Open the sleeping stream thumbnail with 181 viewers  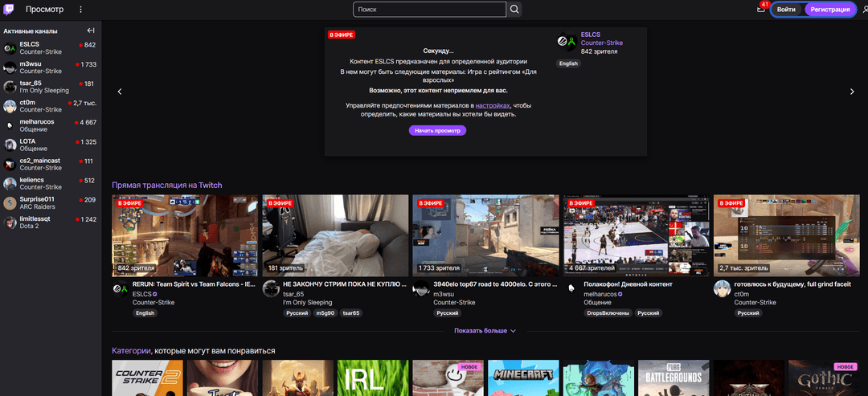[x=335, y=235]
